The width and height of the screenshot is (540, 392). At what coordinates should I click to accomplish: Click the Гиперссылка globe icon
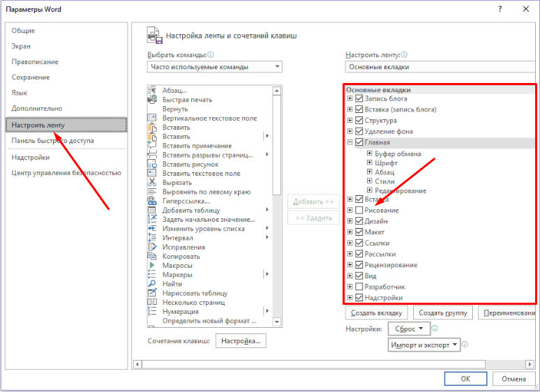pyautogui.click(x=152, y=201)
